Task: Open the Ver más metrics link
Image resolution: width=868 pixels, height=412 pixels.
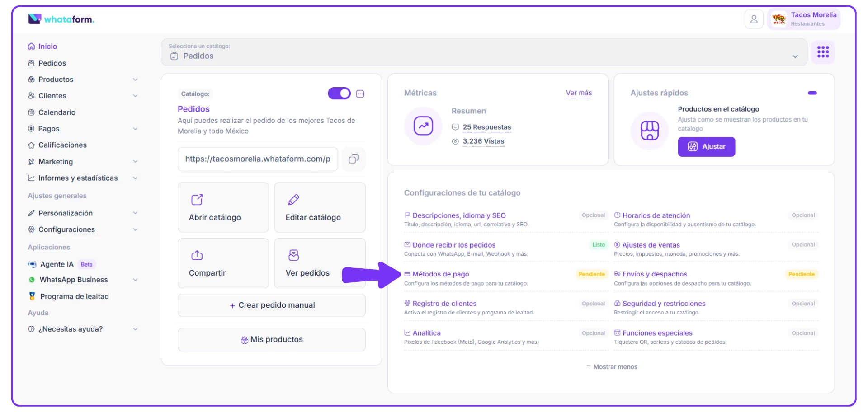Action: 579,93
